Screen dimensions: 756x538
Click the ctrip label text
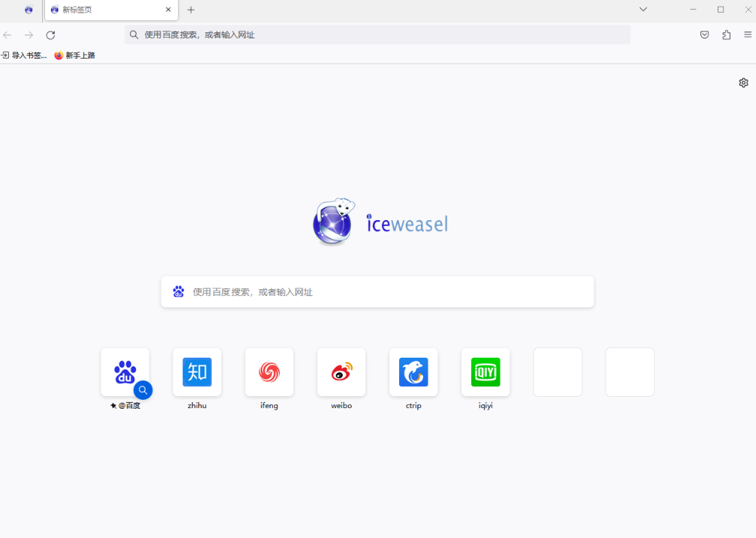pos(413,406)
